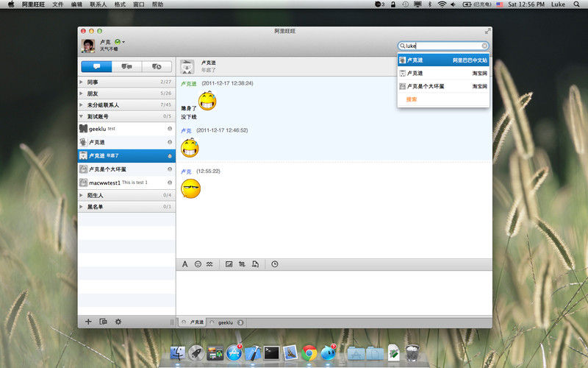Click the volume icon in menu bar
Image resolution: width=588 pixels, height=368 pixels.
point(453,4)
